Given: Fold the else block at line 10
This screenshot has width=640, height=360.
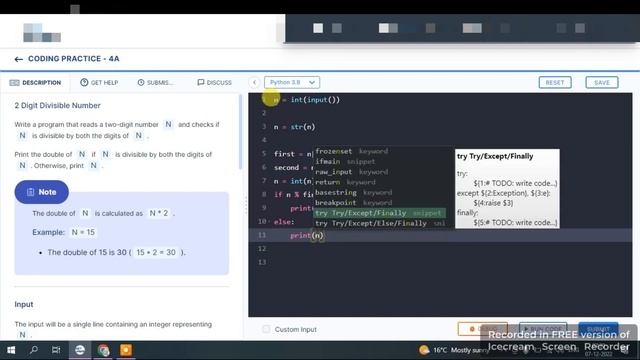Looking at the screenshot, I should (x=270, y=222).
